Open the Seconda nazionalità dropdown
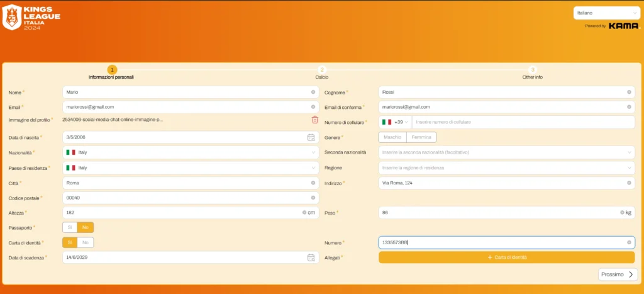 pyautogui.click(x=506, y=152)
